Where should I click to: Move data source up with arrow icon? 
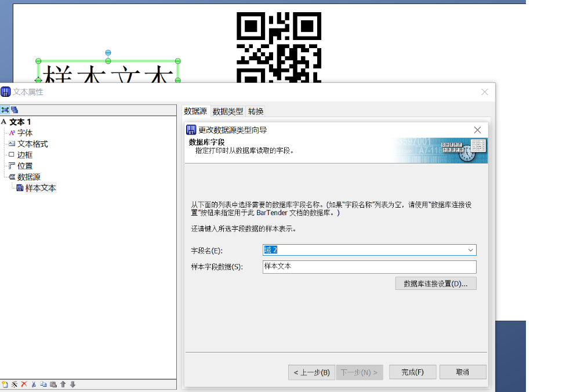63,384
